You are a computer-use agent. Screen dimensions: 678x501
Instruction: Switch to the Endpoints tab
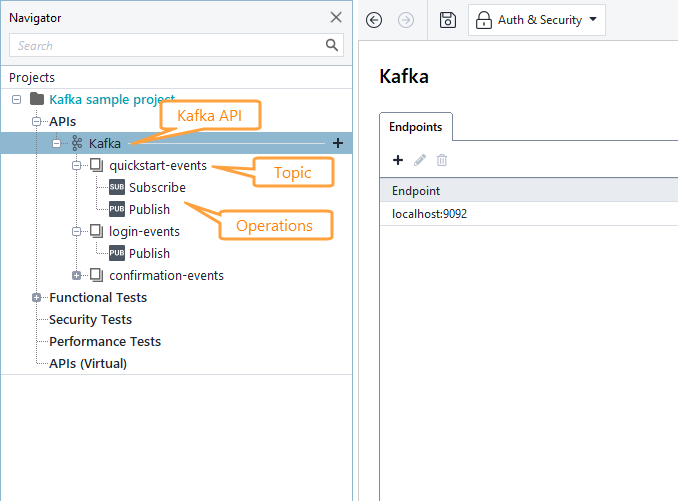click(x=416, y=127)
